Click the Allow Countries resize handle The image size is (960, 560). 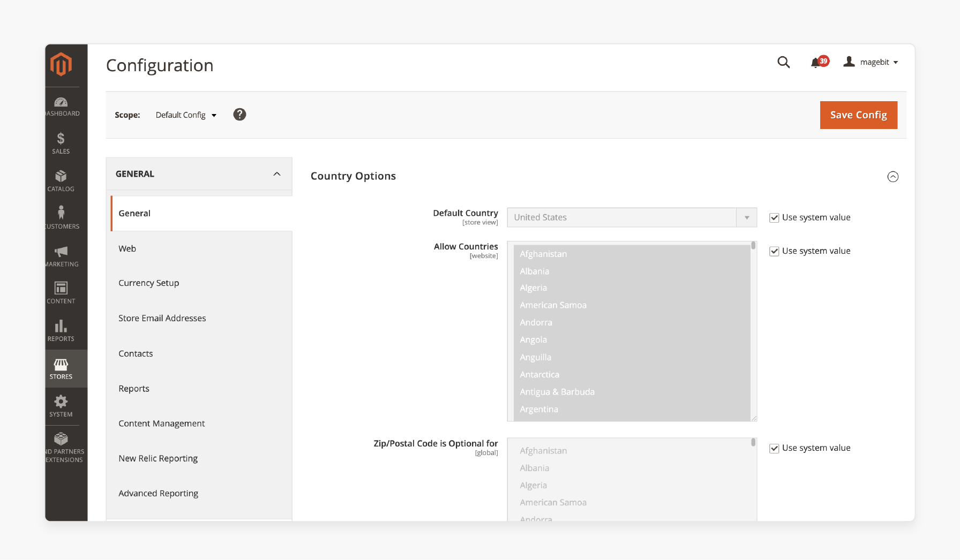[x=754, y=418]
